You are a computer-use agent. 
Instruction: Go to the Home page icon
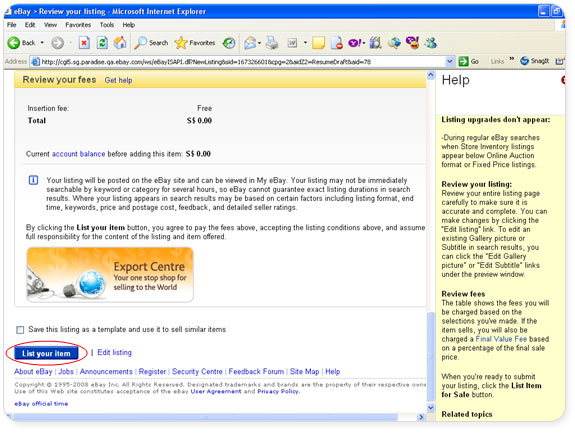click(x=120, y=43)
